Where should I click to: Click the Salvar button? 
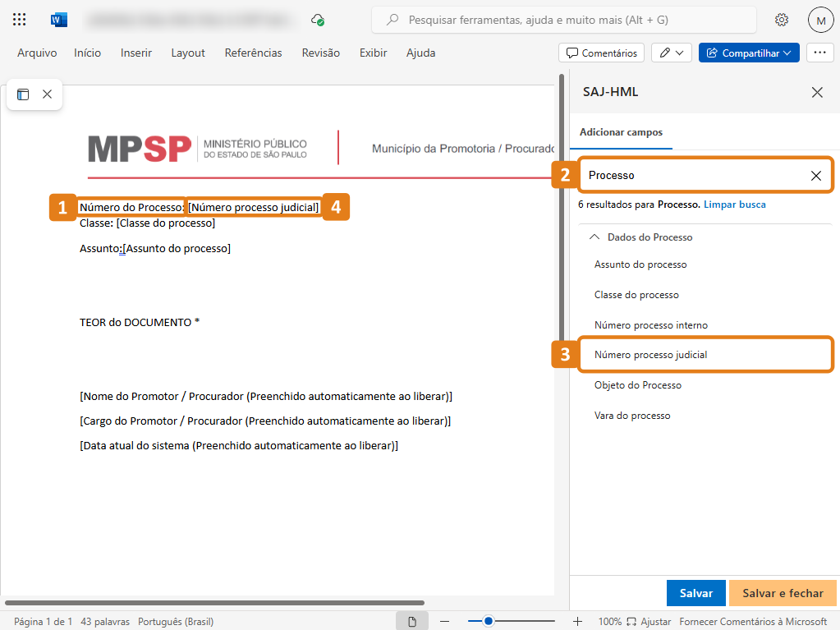click(x=695, y=593)
